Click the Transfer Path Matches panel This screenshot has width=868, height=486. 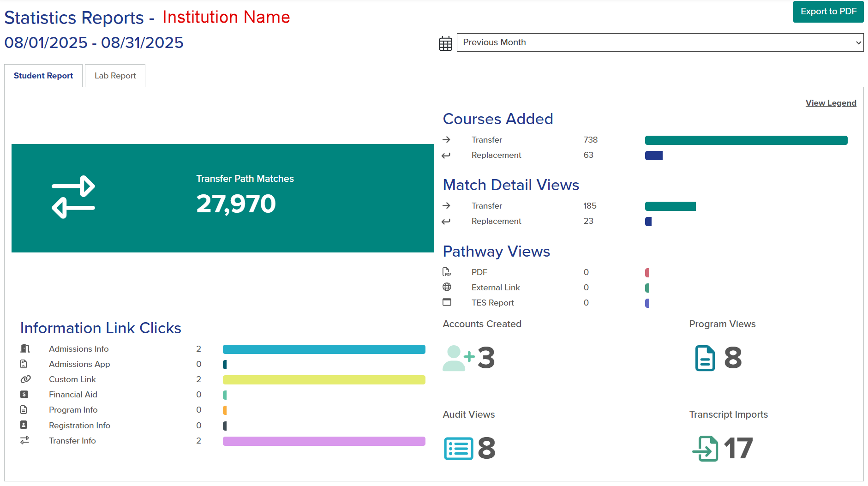point(221,198)
